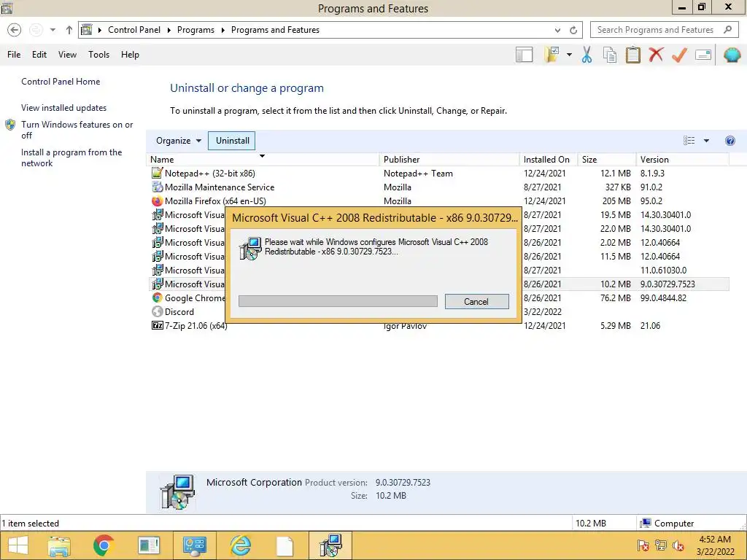Sort by Size column header

607,160
